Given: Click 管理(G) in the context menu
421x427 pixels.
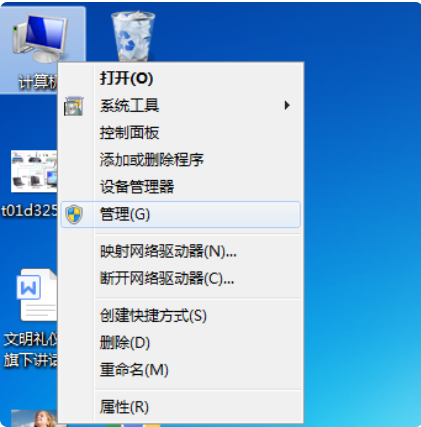Looking at the screenshot, I should click(x=181, y=214).
